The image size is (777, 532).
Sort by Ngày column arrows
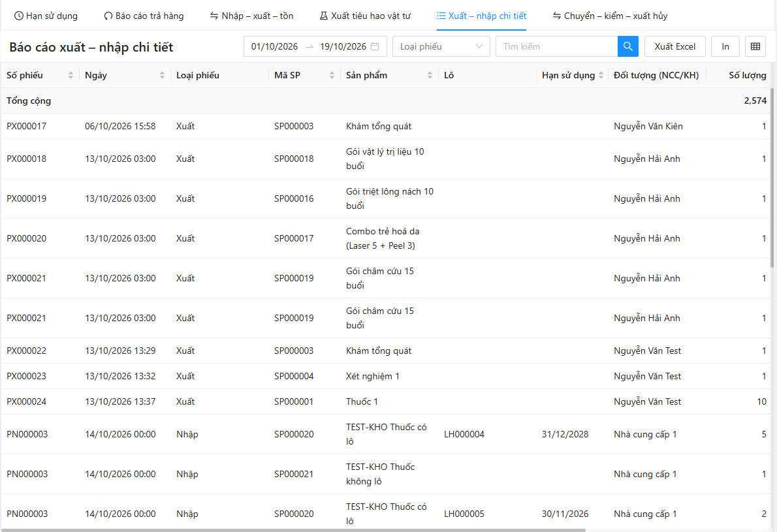[x=162, y=75]
